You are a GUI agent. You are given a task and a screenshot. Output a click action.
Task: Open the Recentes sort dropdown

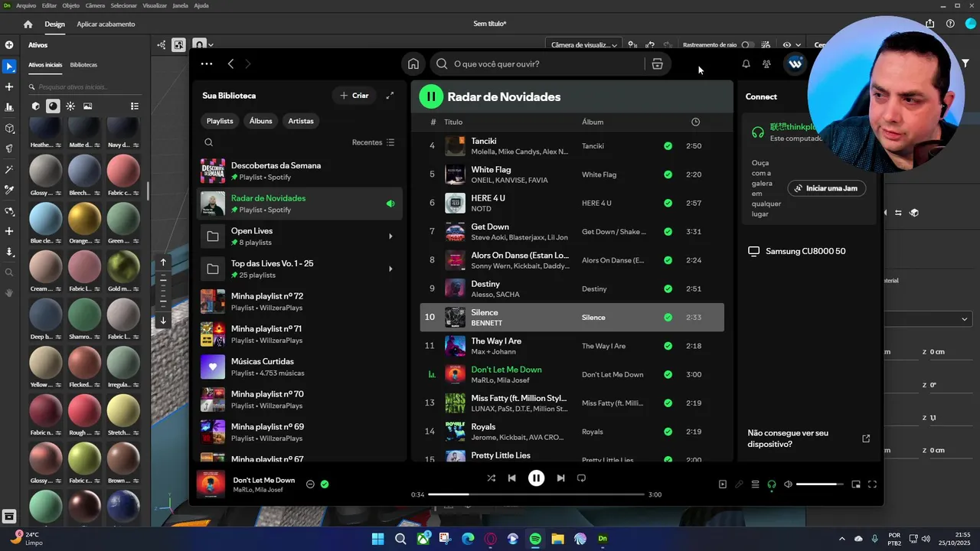point(374,142)
